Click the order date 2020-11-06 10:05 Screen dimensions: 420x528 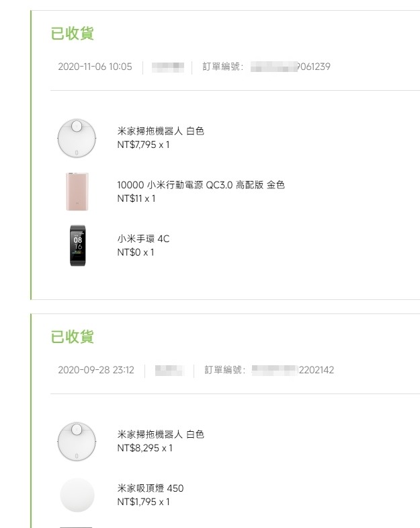[x=95, y=67]
